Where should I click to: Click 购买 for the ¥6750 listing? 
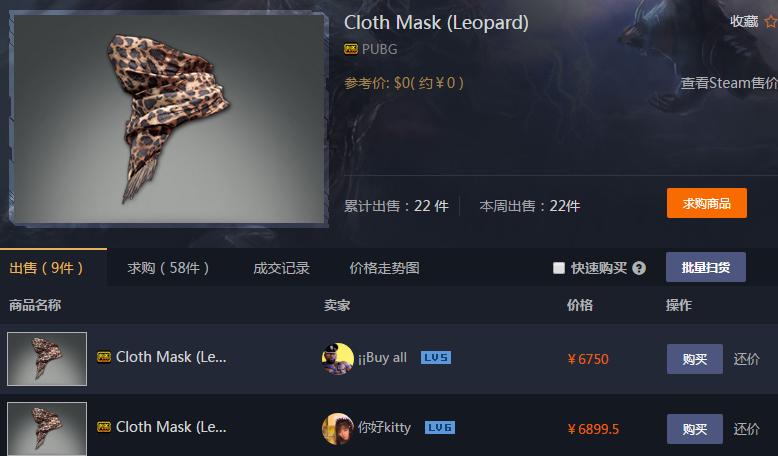(695, 359)
